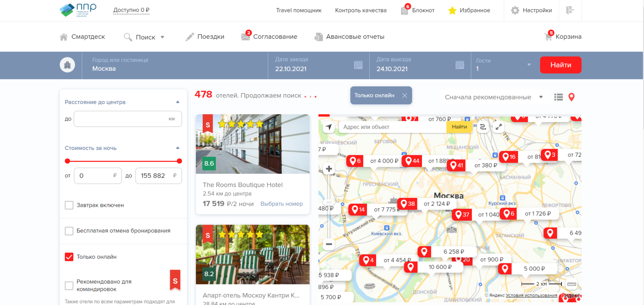Go to Авансовые отчеты section
This screenshot has width=644, height=305.
click(x=349, y=37)
